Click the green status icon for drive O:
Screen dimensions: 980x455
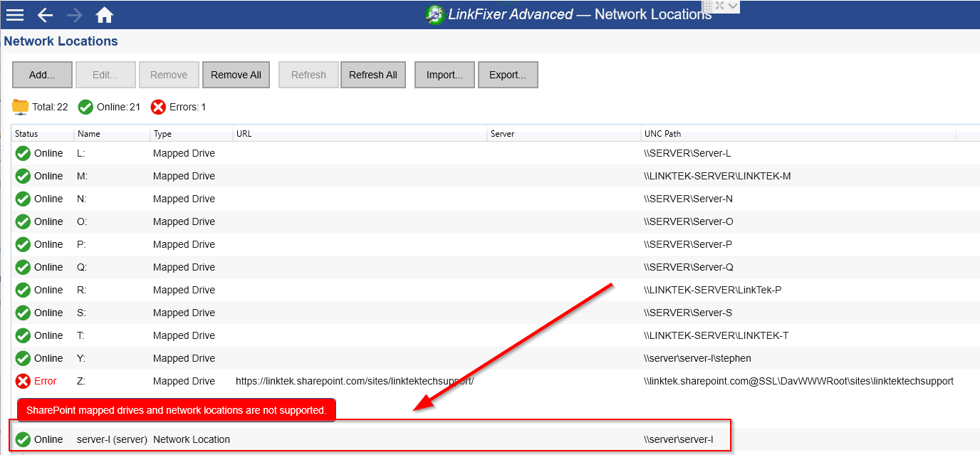pyautogui.click(x=24, y=221)
